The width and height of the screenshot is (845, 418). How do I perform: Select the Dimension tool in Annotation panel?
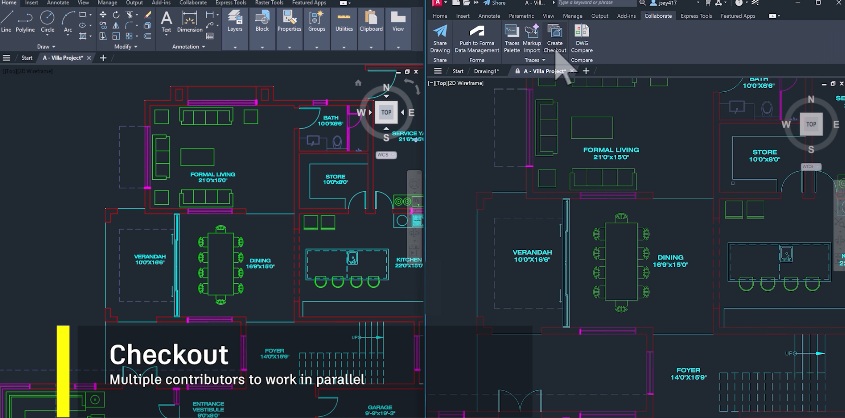click(x=190, y=22)
